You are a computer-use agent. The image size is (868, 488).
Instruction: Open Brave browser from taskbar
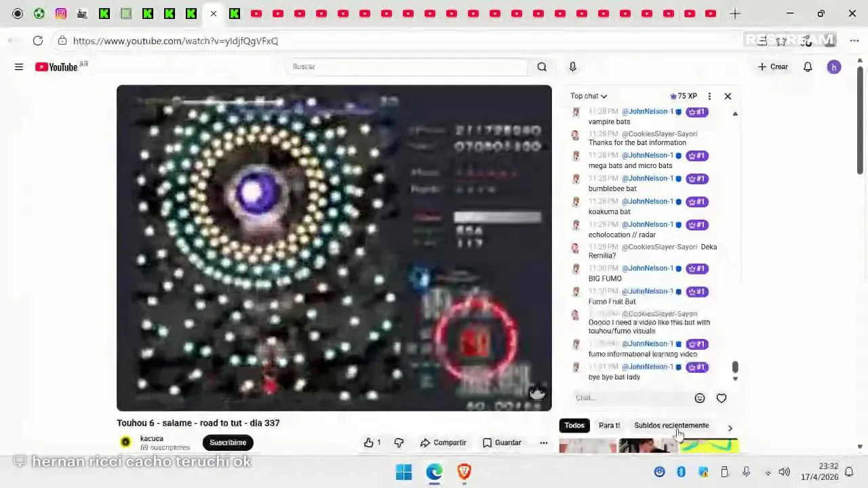(464, 472)
